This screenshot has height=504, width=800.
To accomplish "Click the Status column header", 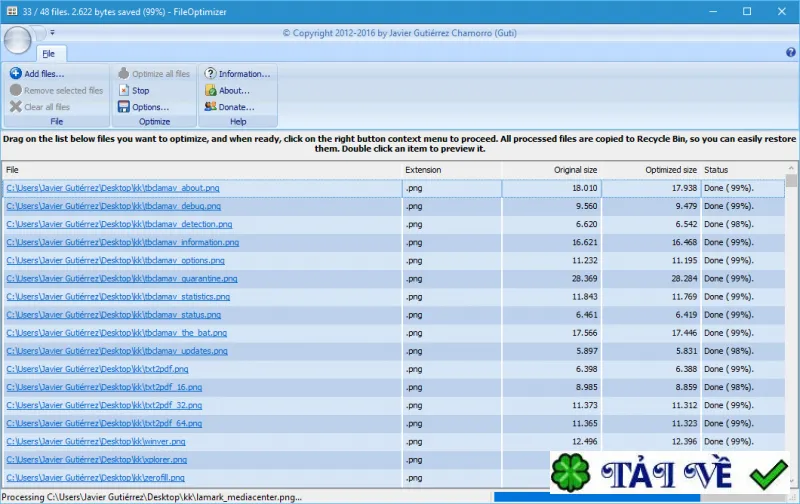I will (x=716, y=170).
